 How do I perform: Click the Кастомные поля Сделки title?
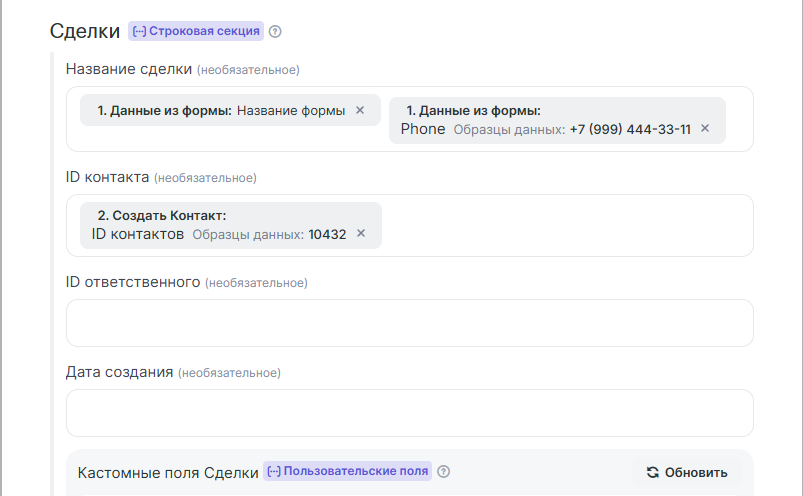[x=168, y=472]
